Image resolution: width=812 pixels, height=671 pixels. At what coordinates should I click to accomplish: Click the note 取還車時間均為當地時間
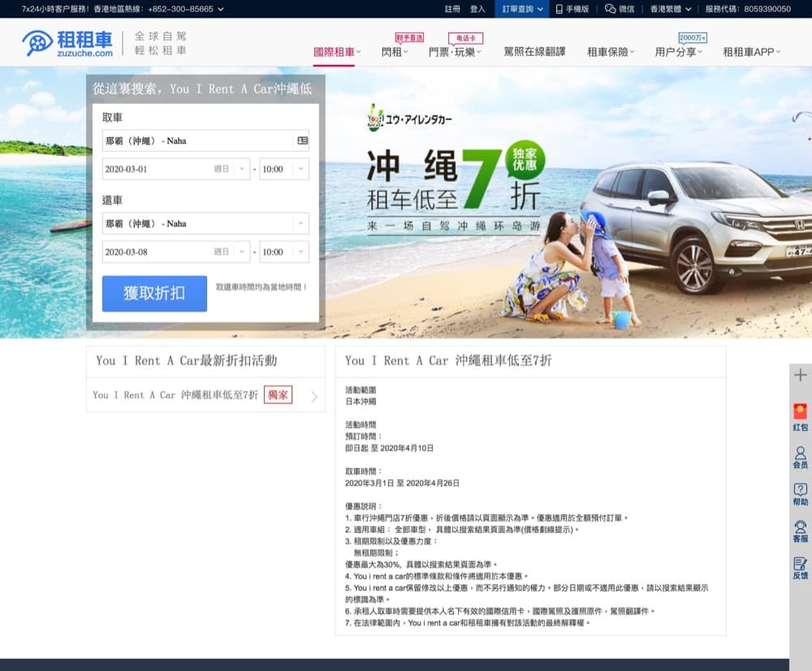(x=261, y=287)
